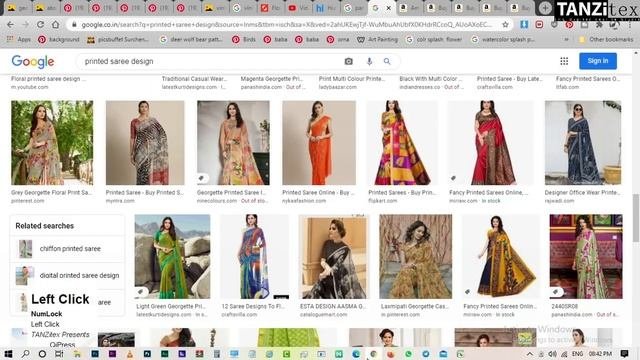Open the 'Art Painting' bookmark

pos(378,40)
